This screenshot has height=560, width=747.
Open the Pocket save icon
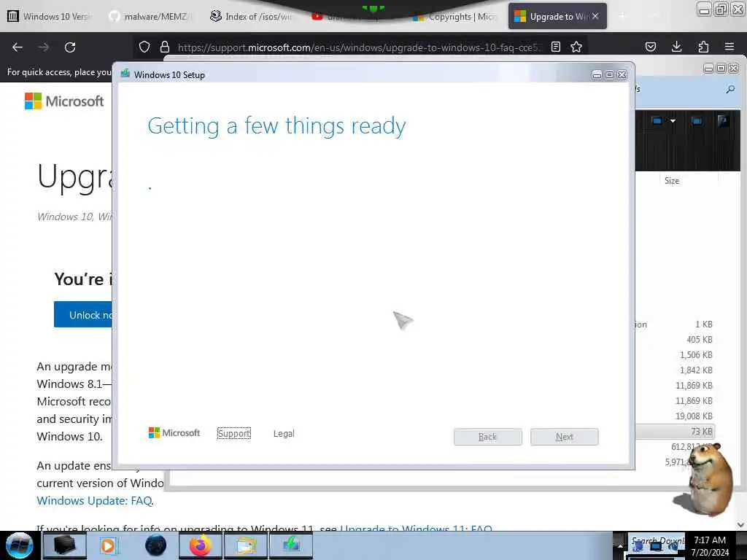click(x=650, y=47)
